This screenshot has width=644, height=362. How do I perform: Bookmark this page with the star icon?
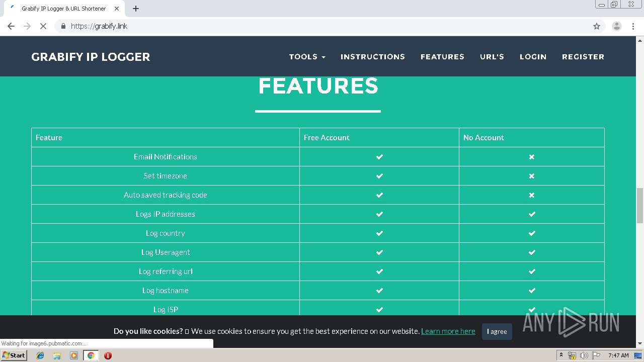(x=597, y=26)
